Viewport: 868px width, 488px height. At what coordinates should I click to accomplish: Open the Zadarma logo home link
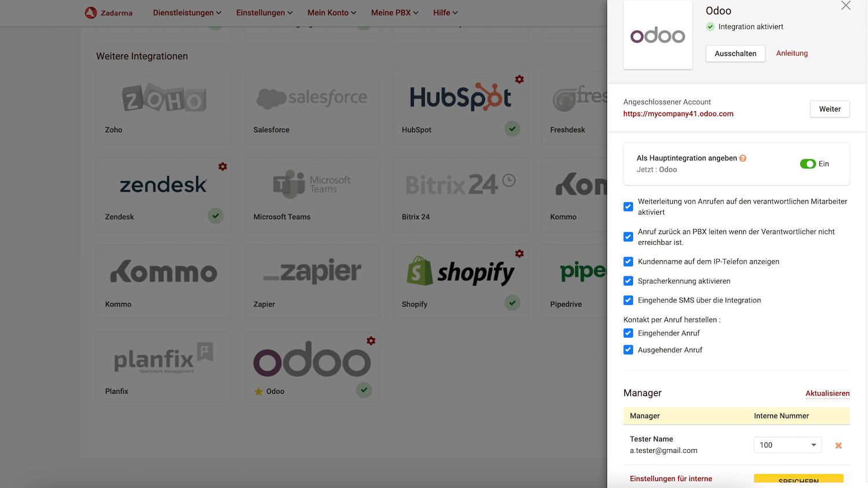tap(109, 13)
